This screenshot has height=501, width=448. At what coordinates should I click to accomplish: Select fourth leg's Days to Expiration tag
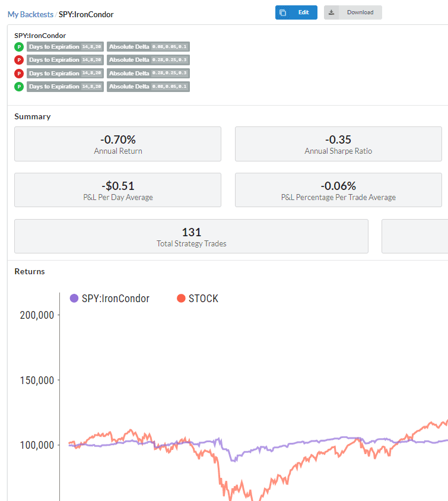click(x=65, y=87)
